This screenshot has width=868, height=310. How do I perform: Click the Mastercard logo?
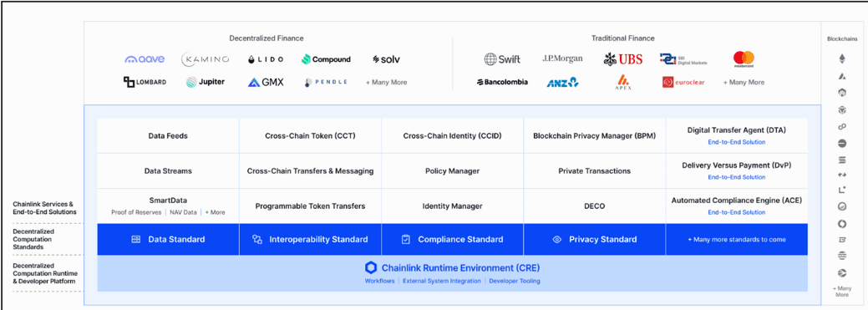tap(744, 58)
